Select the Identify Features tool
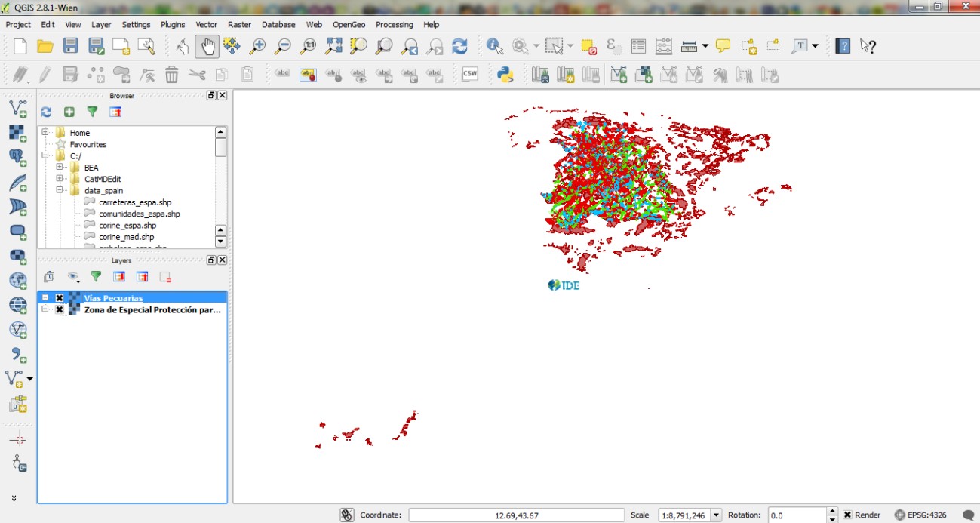Image resolution: width=980 pixels, height=523 pixels. point(495,47)
